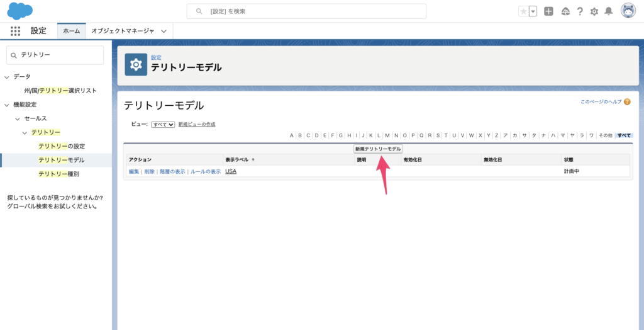The width and height of the screenshot is (644, 330).
Task: Open テリトリーの設定 in sidebar
Action: coord(62,146)
